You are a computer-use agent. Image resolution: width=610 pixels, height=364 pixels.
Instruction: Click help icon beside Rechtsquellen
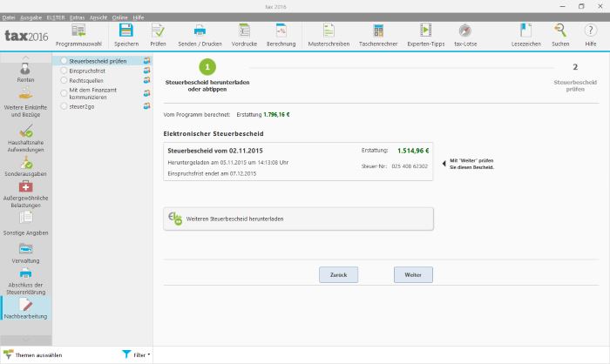(146, 80)
